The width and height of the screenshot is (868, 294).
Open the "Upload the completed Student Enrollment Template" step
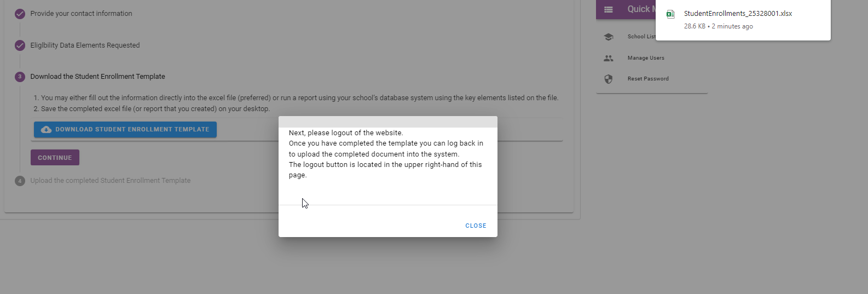(111, 181)
